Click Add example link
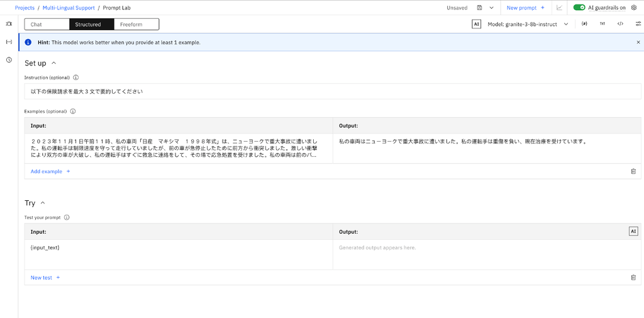The height and width of the screenshot is (318, 644). pyautogui.click(x=50, y=171)
